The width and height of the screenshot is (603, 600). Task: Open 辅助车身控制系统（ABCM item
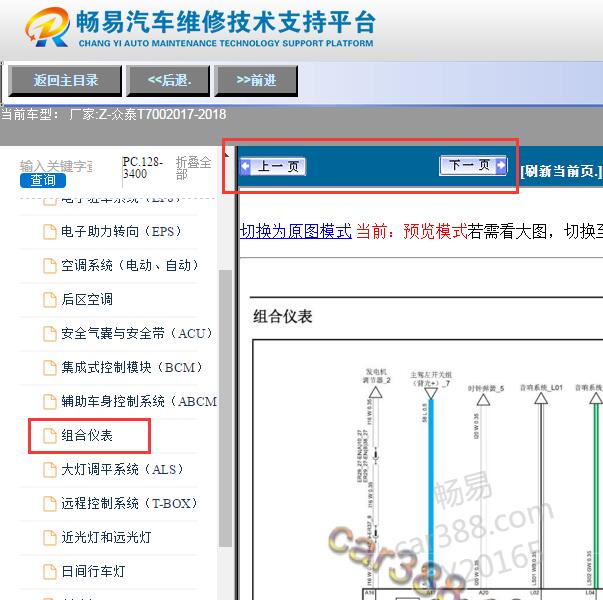point(139,401)
